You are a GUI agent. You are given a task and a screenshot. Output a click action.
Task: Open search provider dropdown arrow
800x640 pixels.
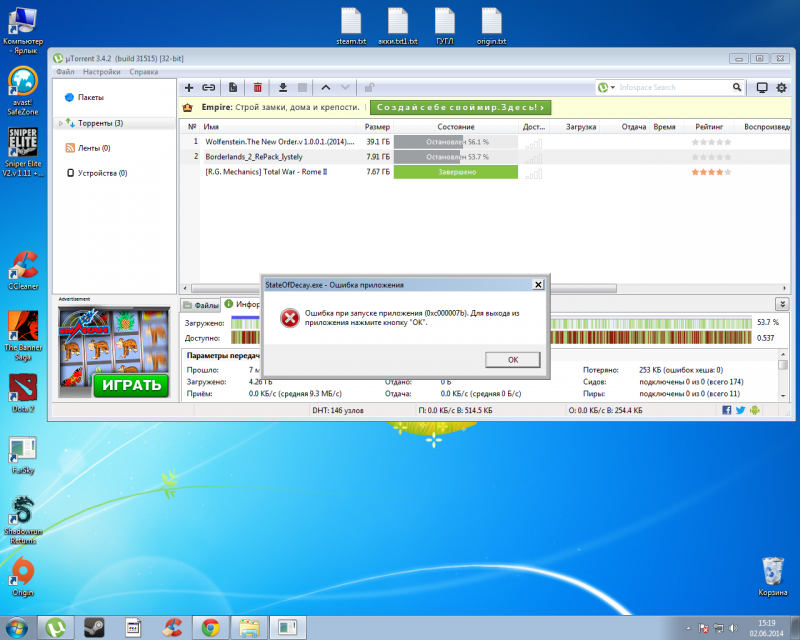(x=613, y=87)
